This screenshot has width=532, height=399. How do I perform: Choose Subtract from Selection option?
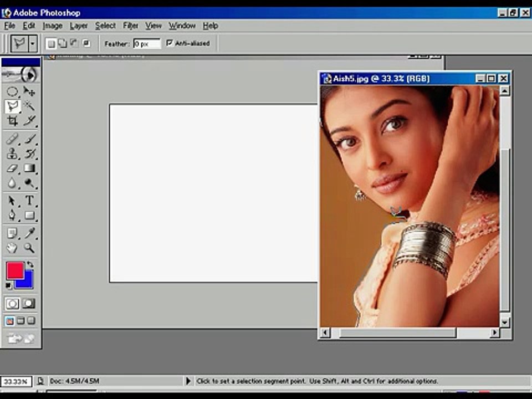[74, 43]
